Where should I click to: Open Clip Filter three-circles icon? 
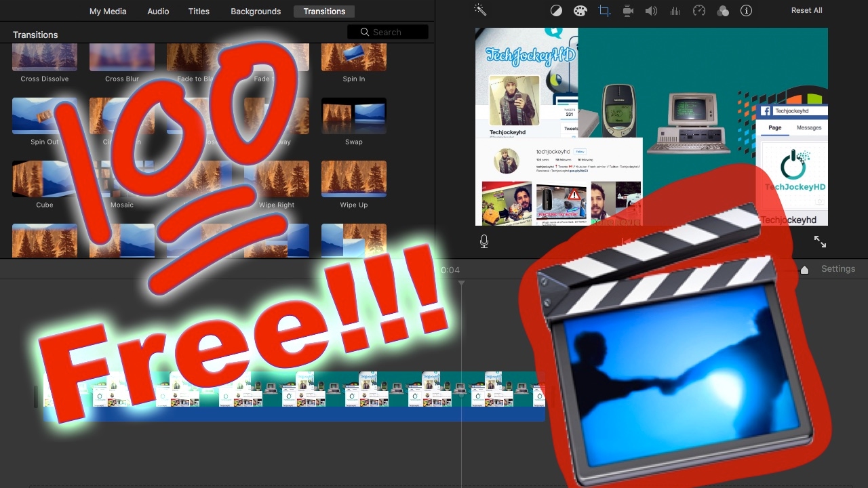723,11
